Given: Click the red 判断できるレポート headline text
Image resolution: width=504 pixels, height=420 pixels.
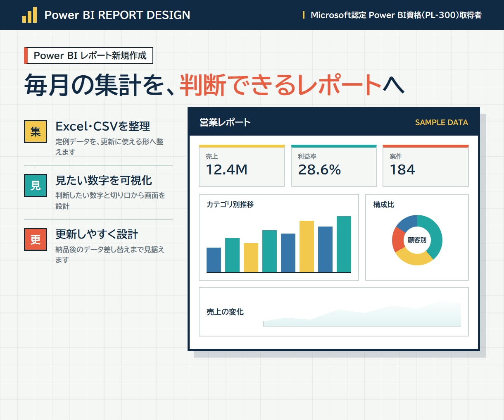Looking at the screenshot, I should click(281, 85).
